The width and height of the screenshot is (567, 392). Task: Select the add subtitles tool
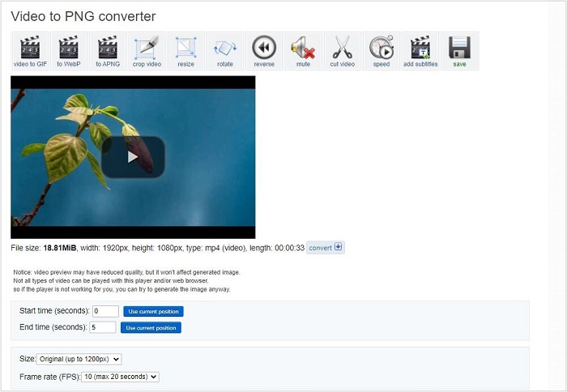[x=420, y=51]
